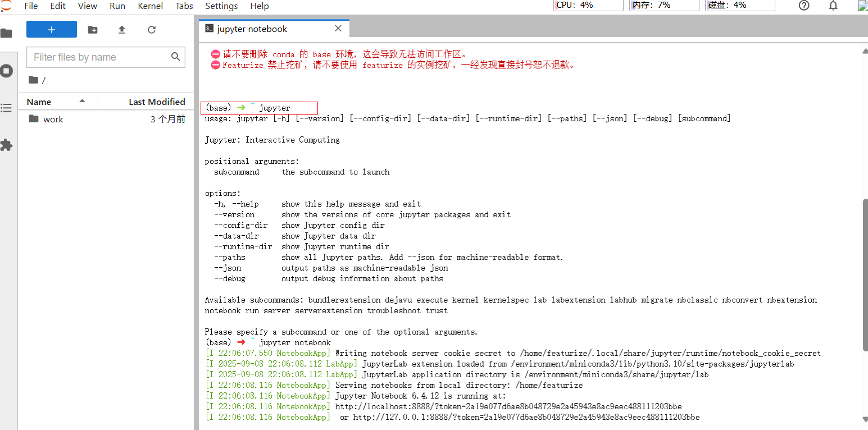
Task: Click the 磁盘 disk usage indicator
Action: [741, 5]
